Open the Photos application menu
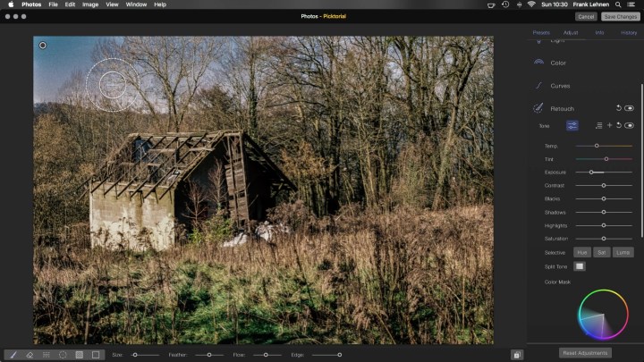This screenshot has height=362, width=644. coord(31,4)
